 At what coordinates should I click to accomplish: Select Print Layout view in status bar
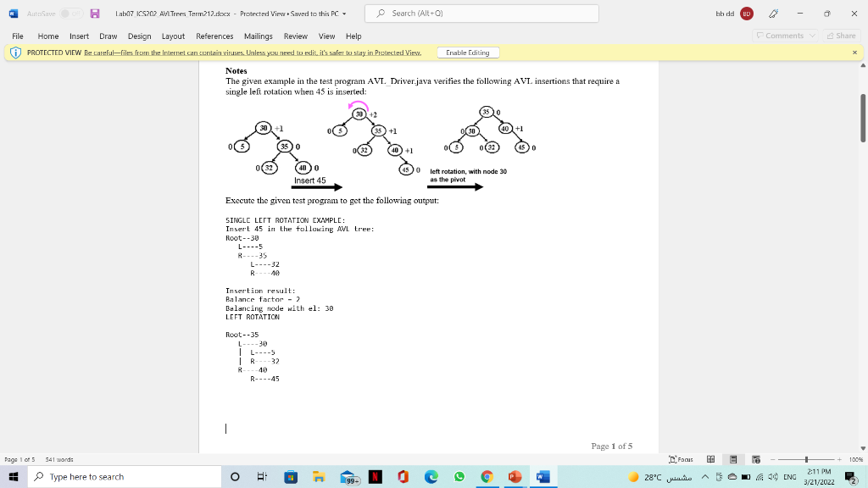(x=736, y=459)
